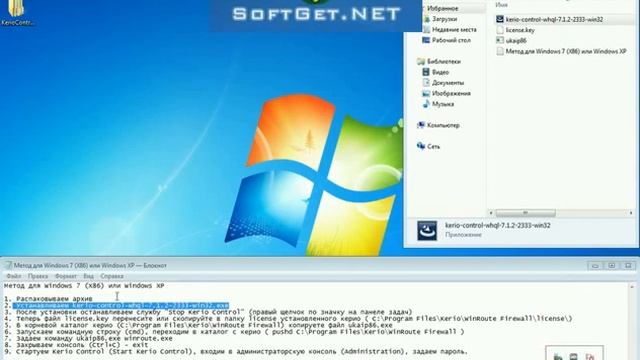Click the Notepad title bar document icon
Viewport: 640px width, 360px height.
point(8,265)
